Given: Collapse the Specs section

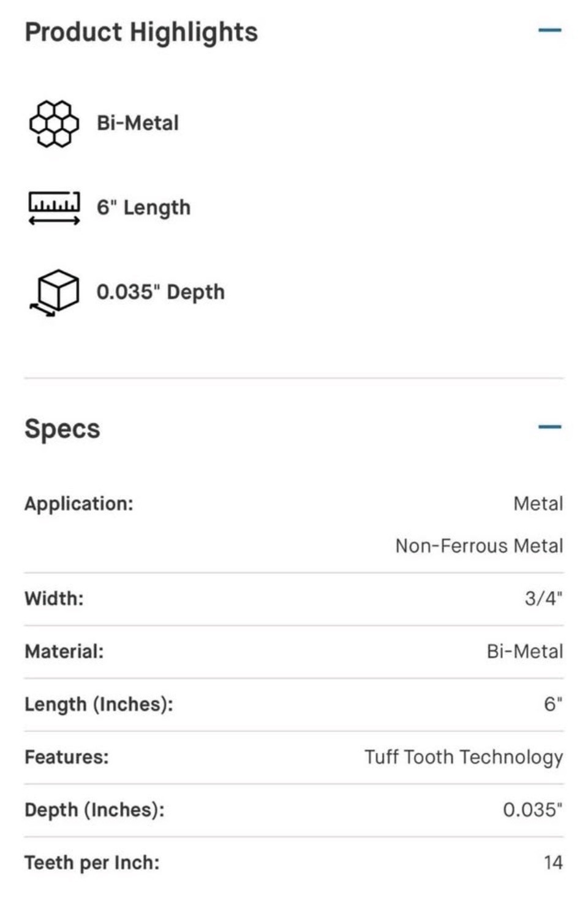Looking at the screenshot, I should pos(549,427).
